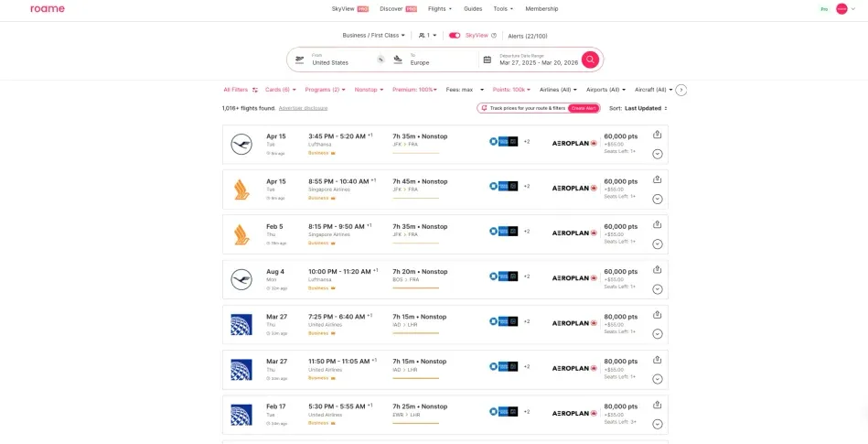The image size is (868, 444).
Task: Click the departure date calendar icon
Action: [x=488, y=60]
